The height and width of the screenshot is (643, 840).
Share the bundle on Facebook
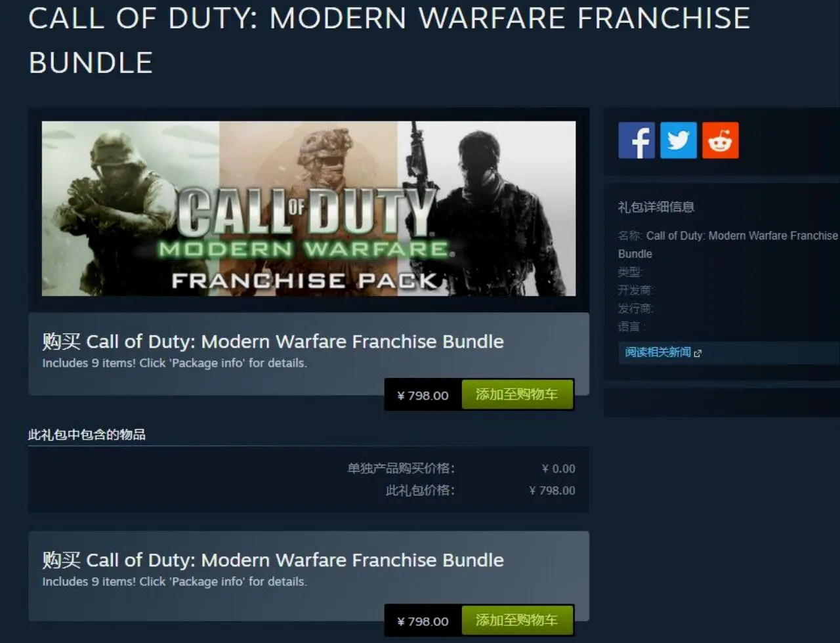tap(637, 140)
